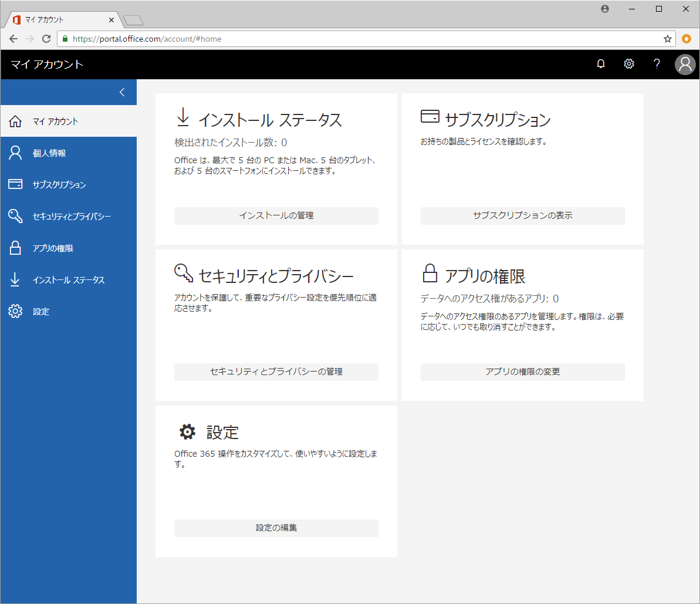This screenshot has height=604, width=700.
Task: Select 設定 label in the sidebar
Action: [41, 312]
